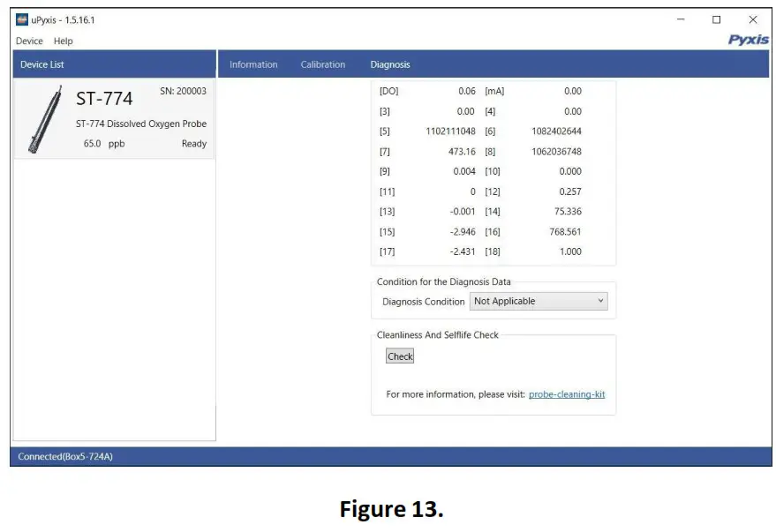
Task: Switch to the Information tab
Action: 253,64
